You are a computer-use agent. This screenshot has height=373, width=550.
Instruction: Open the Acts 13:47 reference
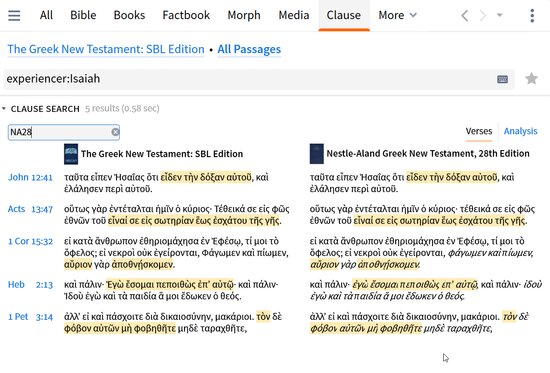30,209
